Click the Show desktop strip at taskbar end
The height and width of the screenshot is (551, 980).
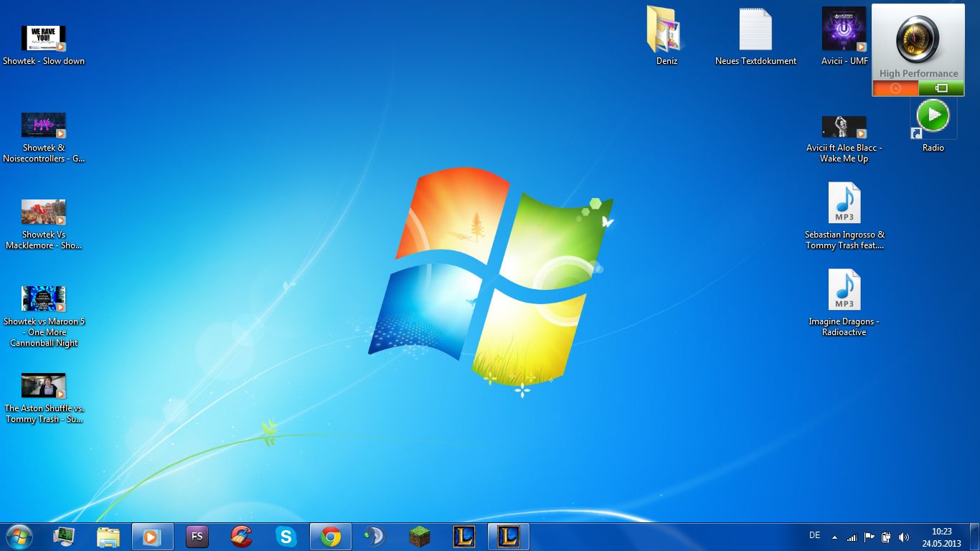click(976, 537)
